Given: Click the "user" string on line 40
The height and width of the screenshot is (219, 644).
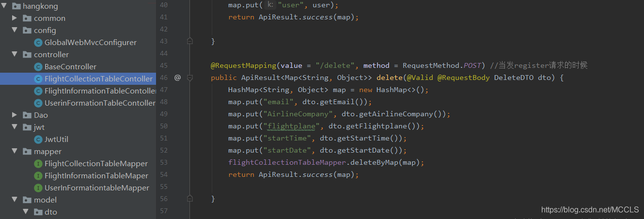Looking at the screenshot, I should click(x=291, y=5).
